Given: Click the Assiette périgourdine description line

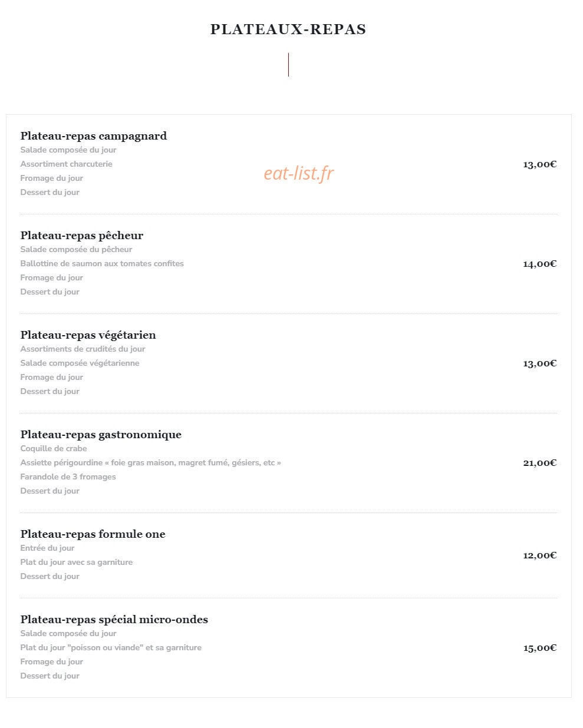Looking at the screenshot, I should pos(151,462).
